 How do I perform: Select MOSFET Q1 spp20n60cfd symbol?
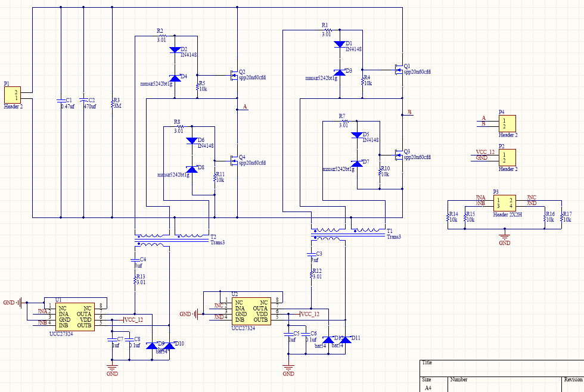click(399, 70)
